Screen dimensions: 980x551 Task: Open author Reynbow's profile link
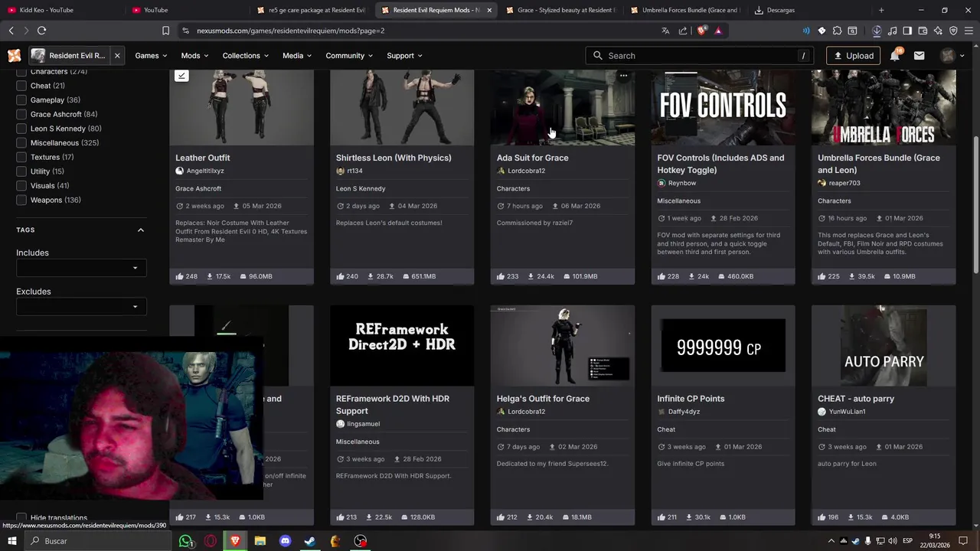pyautogui.click(x=681, y=183)
